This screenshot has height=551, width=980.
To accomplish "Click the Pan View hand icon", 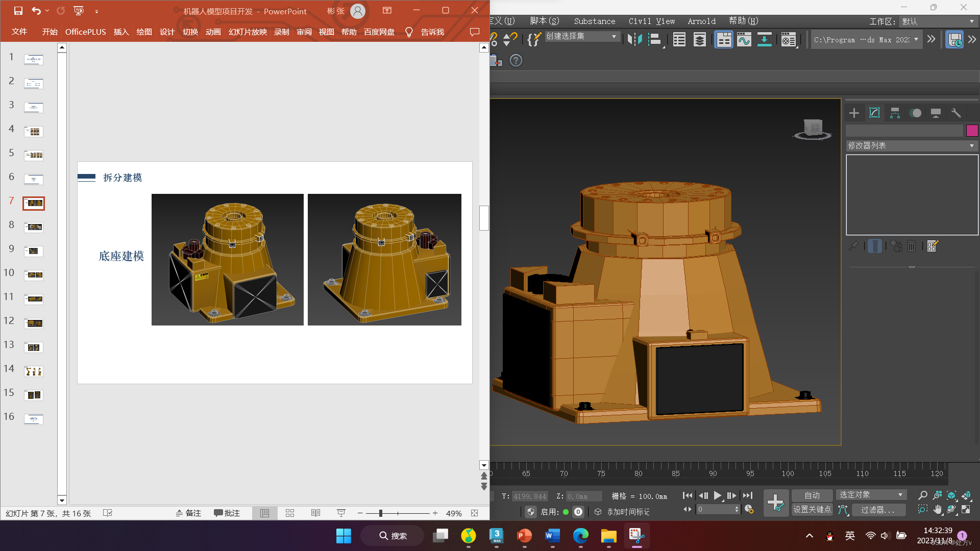I will point(938,509).
